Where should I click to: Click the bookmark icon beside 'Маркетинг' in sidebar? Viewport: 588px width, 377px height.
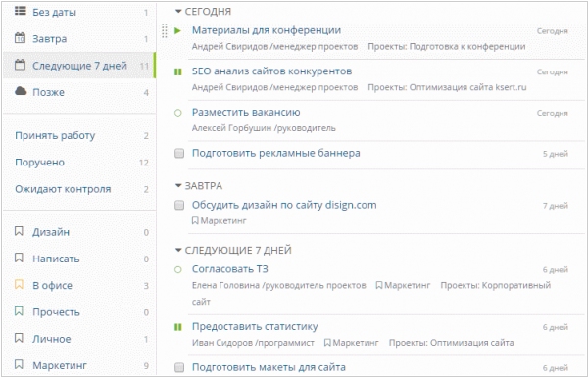pos(19,364)
